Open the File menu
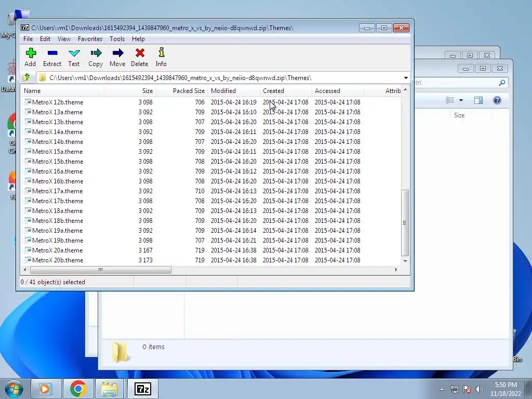The width and height of the screenshot is (532, 399). 28,38
